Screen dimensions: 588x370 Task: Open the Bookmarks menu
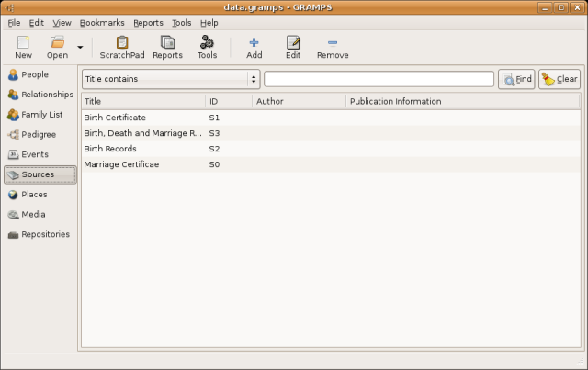click(101, 22)
